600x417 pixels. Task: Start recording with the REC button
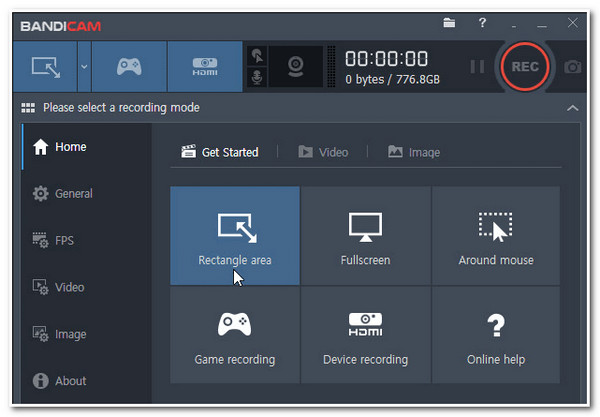(525, 67)
